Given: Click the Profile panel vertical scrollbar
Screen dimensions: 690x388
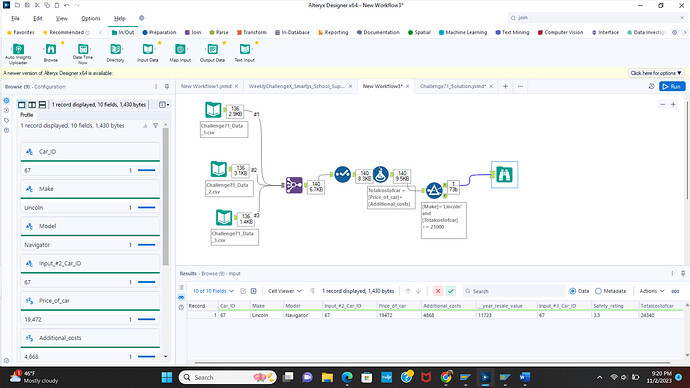Looking at the screenshot, I should click(165, 197).
